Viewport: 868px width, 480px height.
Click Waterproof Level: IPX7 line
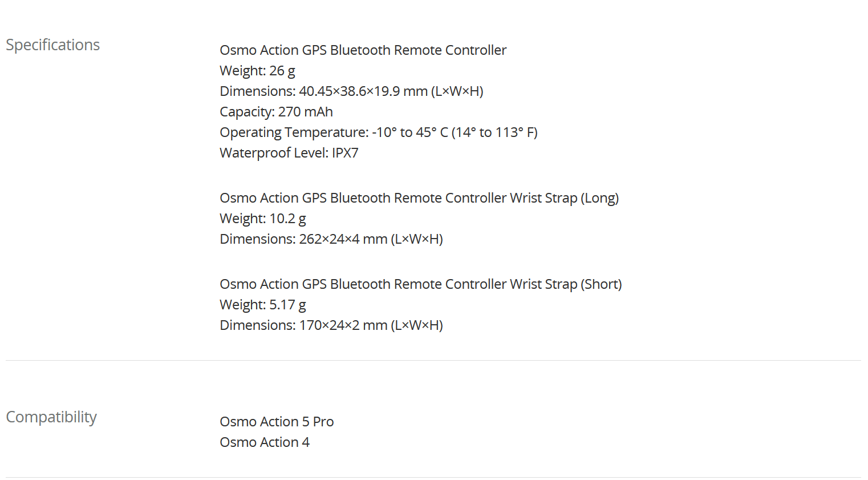pyautogui.click(x=289, y=153)
